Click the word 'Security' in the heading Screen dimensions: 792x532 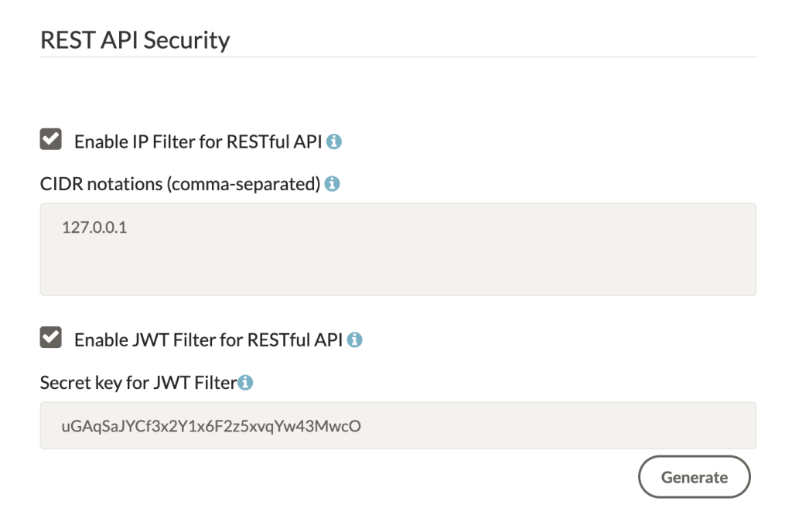point(187,40)
